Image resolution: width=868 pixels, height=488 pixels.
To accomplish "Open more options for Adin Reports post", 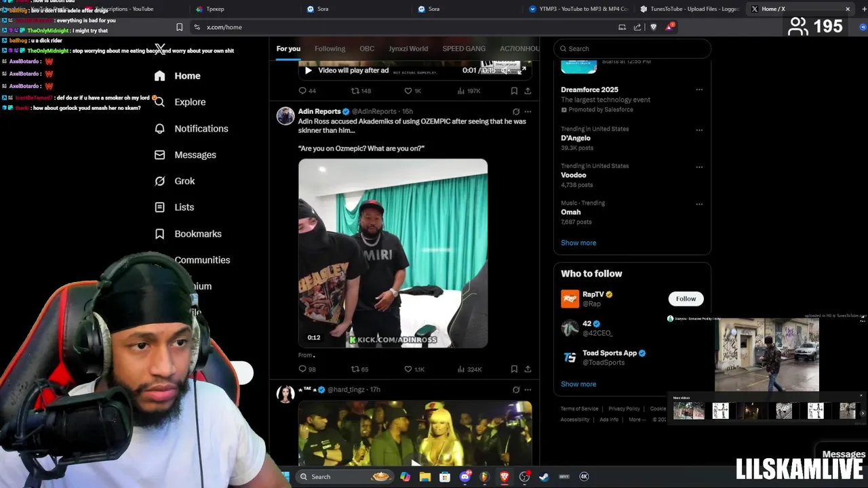I will [528, 112].
